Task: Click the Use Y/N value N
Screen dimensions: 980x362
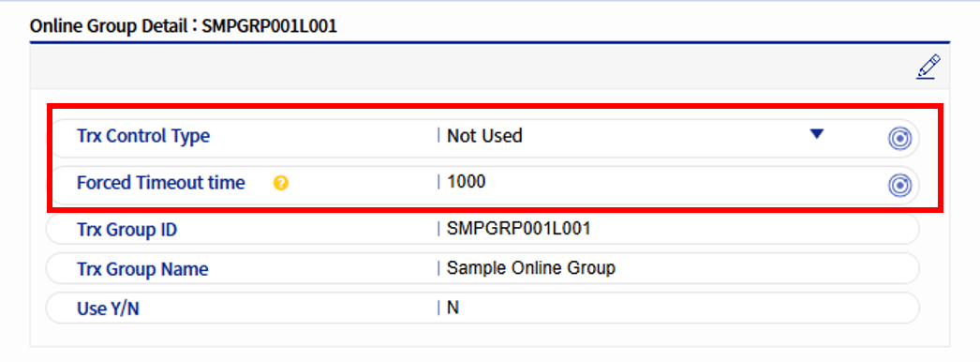Action: click(x=453, y=308)
